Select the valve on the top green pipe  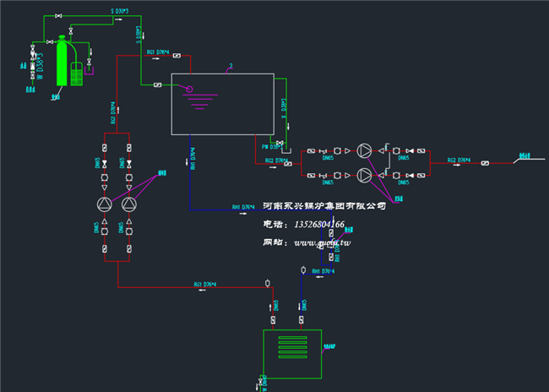(58, 16)
